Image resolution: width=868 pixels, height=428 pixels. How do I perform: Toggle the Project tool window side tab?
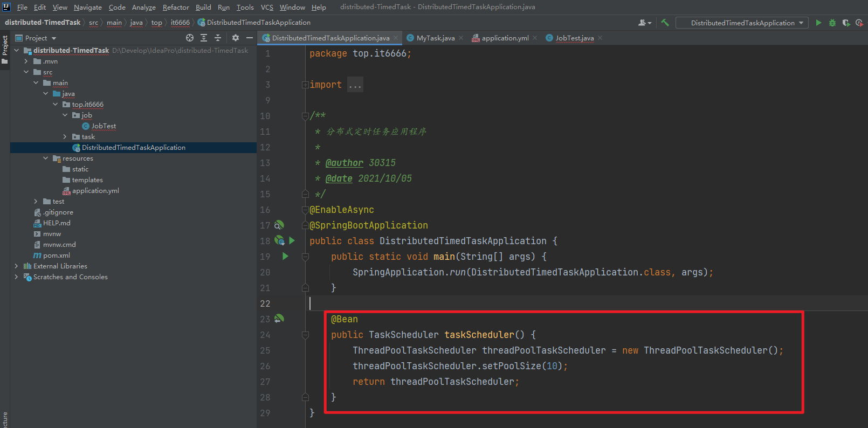tap(5, 50)
